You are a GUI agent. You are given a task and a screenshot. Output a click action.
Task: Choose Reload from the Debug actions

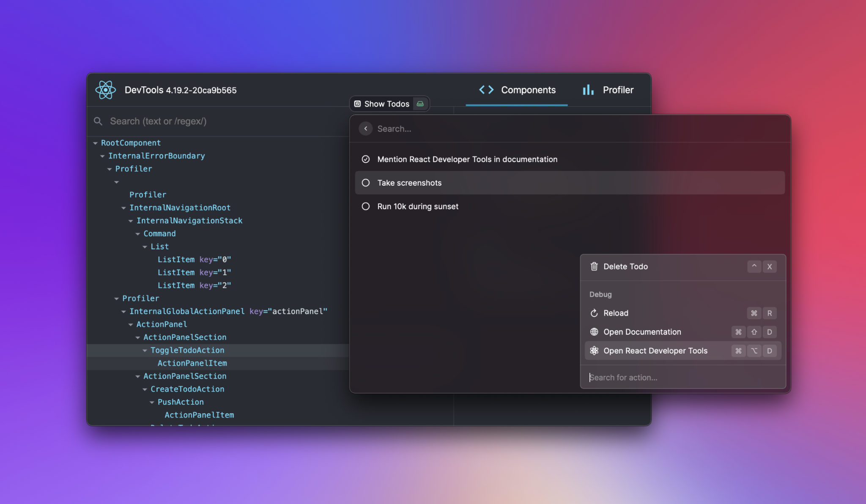[x=683, y=313]
